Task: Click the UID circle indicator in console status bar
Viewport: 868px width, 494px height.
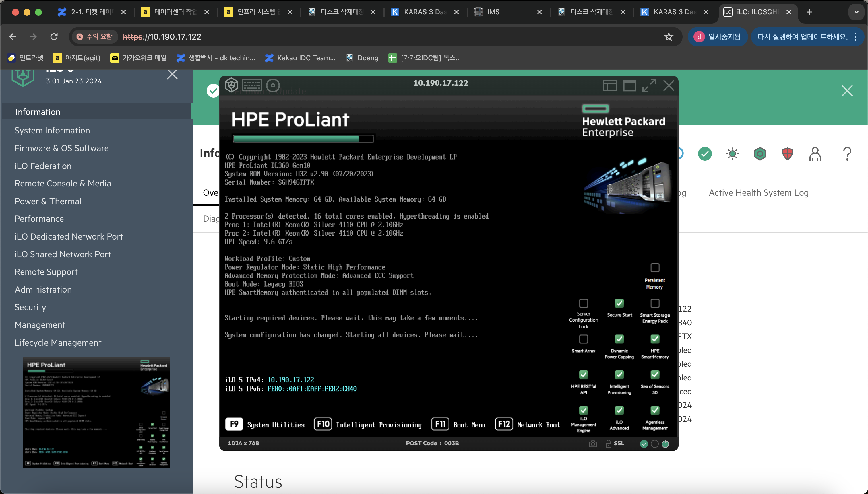Action: (654, 444)
